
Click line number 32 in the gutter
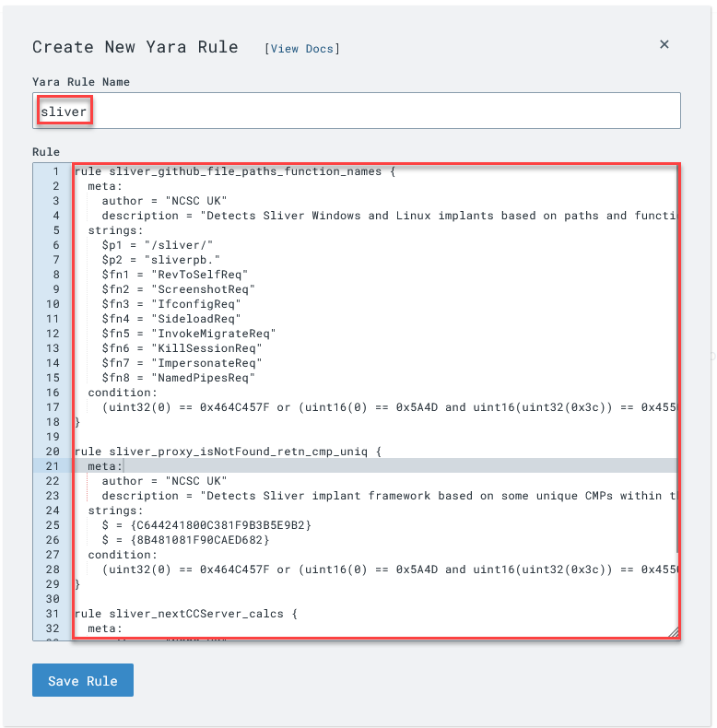click(x=53, y=628)
